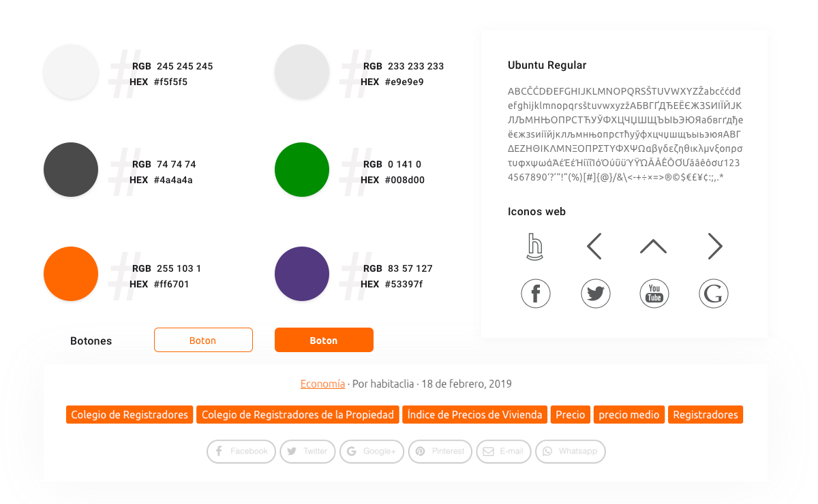
Task: Click the right chevron arrow icon
Action: tap(714, 247)
